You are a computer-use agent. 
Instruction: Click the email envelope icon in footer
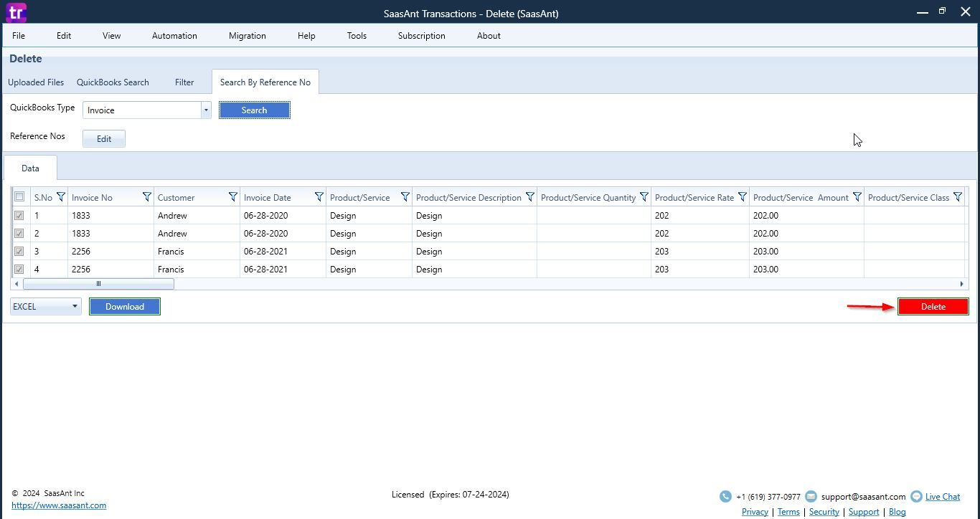811,496
